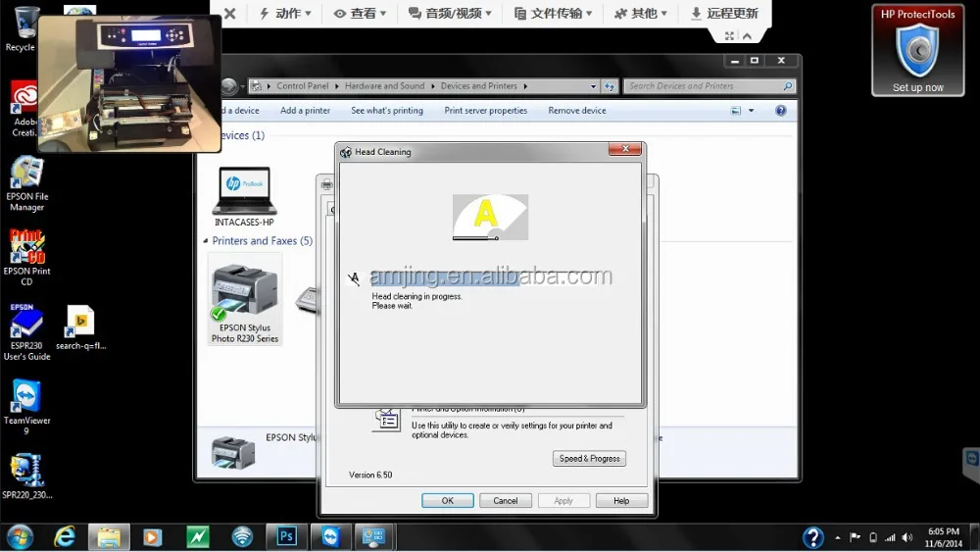Open Adobe Creative Cloud desktop icon
The width and height of the screenshot is (980, 552).
coord(24,109)
